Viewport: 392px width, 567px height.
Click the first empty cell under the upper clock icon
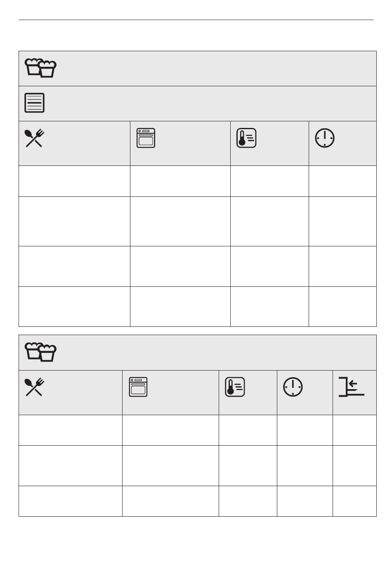(x=342, y=181)
